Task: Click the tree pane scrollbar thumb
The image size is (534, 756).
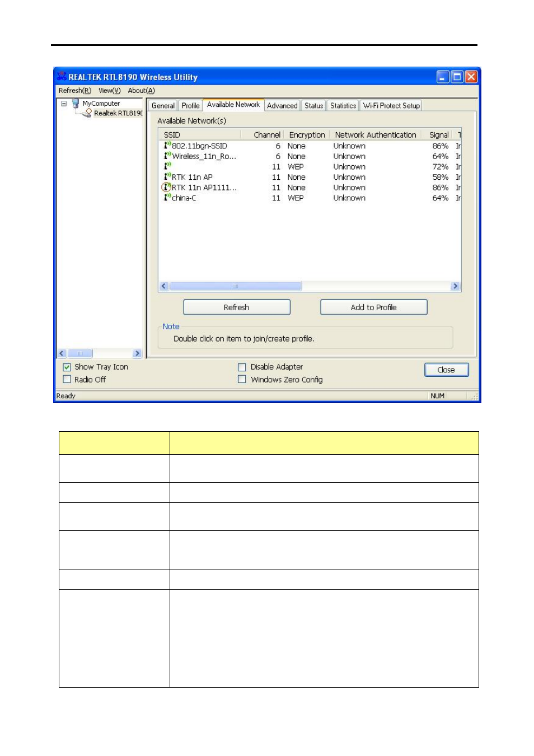Action: 80,353
